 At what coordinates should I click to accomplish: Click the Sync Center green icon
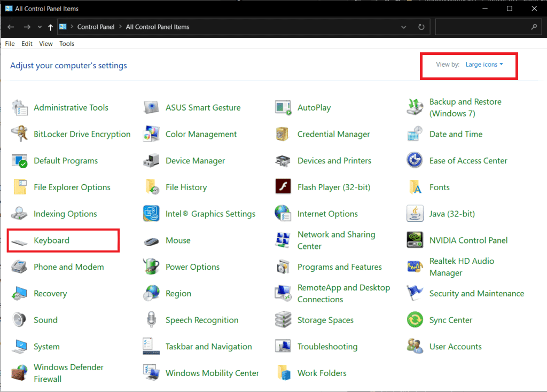coord(415,320)
